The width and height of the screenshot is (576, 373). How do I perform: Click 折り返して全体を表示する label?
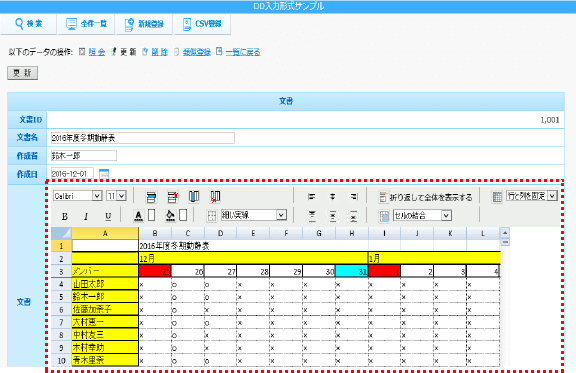point(431,197)
